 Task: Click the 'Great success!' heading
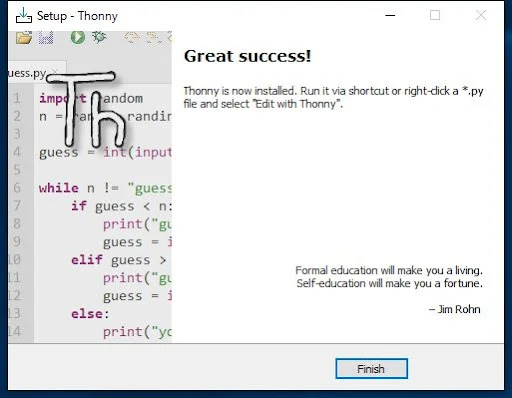pyautogui.click(x=247, y=56)
